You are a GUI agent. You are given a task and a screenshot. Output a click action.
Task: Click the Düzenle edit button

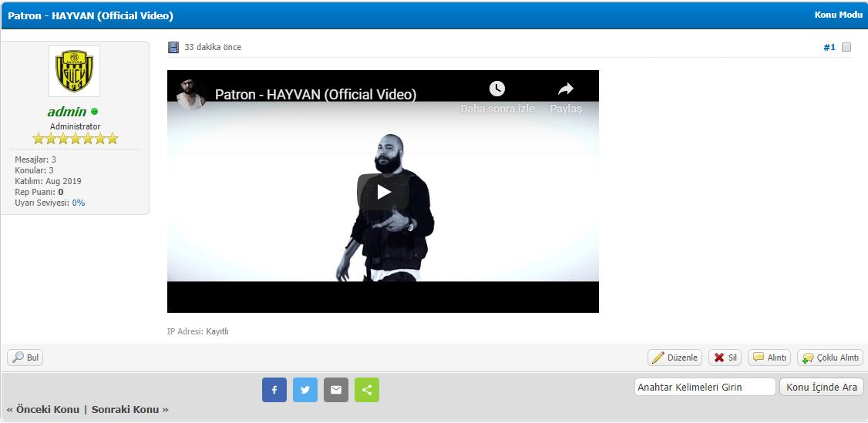point(675,358)
